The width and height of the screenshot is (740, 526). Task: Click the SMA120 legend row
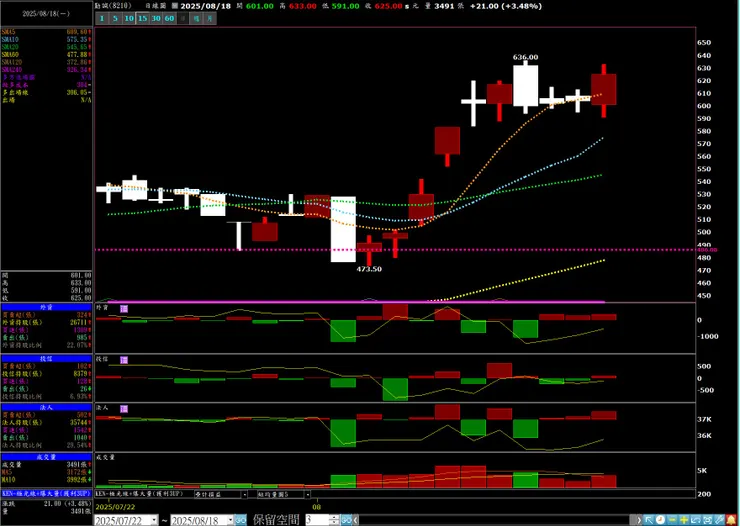click(x=46, y=62)
